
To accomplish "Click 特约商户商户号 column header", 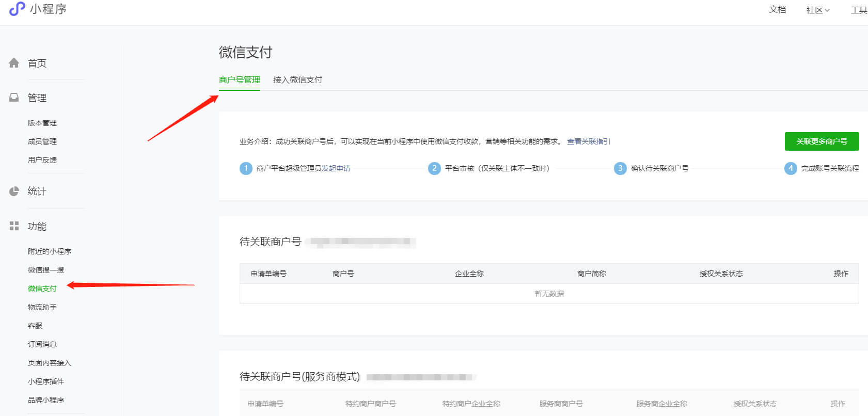I will [371, 404].
